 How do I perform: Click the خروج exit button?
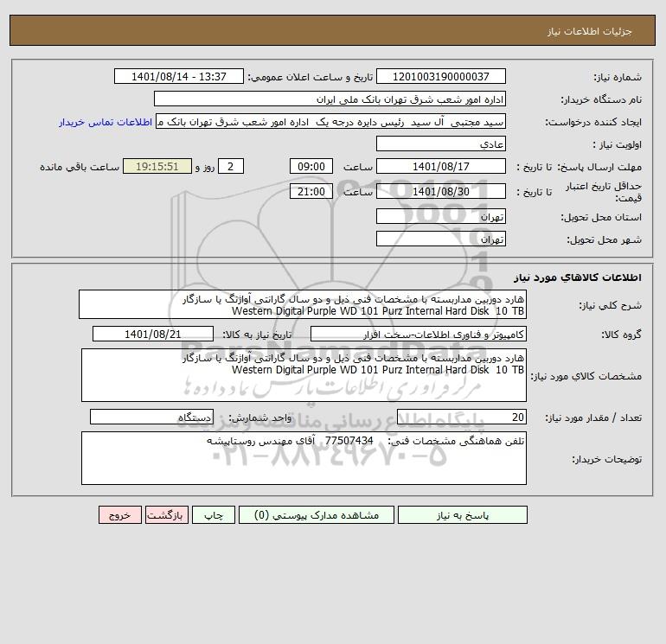[x=119, y=515]
